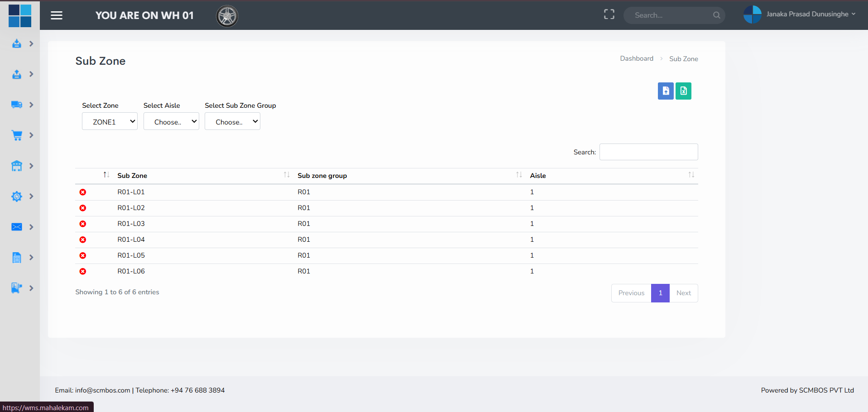Image resolution: width=868 pixels, height=412 pixels.
Task: Select page 1 in the pagination
Action: (660, 293)
